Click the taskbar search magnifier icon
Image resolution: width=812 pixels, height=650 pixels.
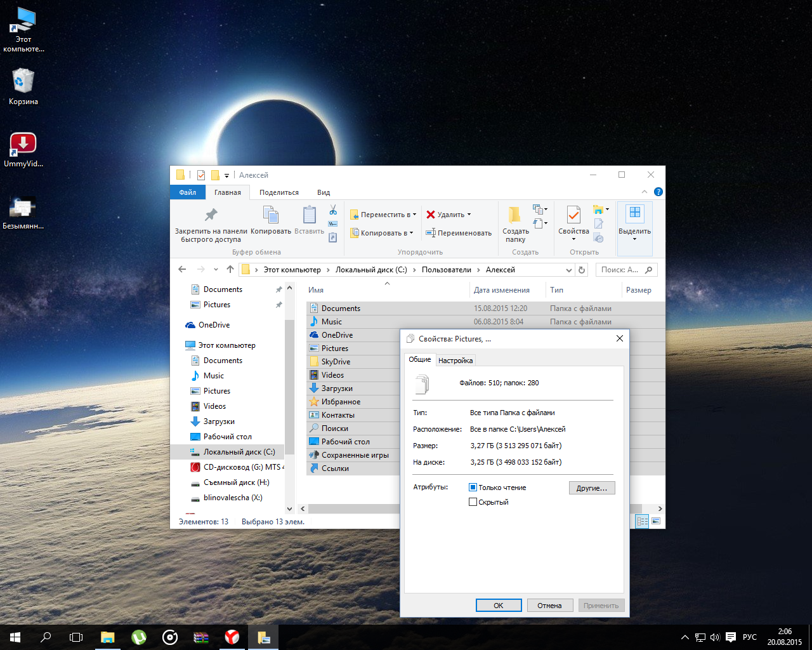point(46,637)
